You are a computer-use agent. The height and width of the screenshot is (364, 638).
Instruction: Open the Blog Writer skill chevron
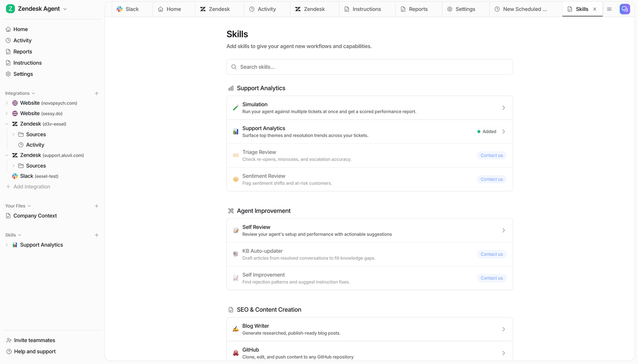click(x=504, y=329)
